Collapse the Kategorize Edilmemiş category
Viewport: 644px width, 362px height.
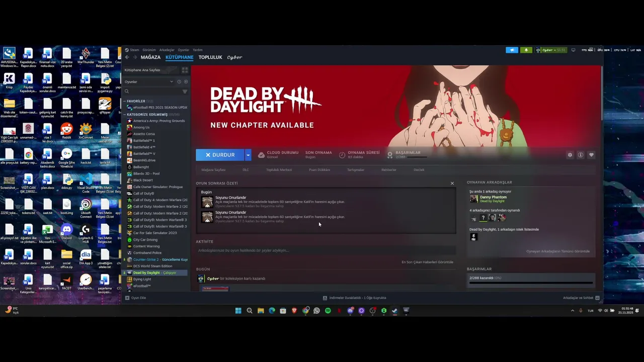[125, 114]
